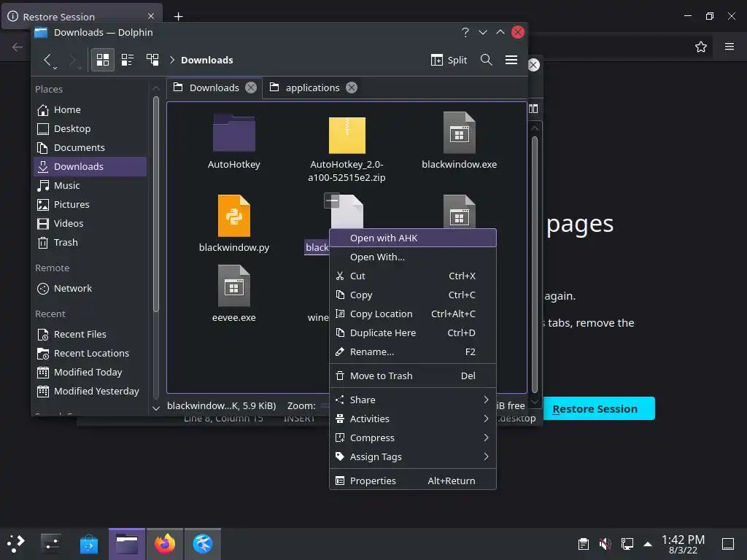747x560 pixels.
Task: Open the AutoHotkey folder
Action: pos(234,141)
